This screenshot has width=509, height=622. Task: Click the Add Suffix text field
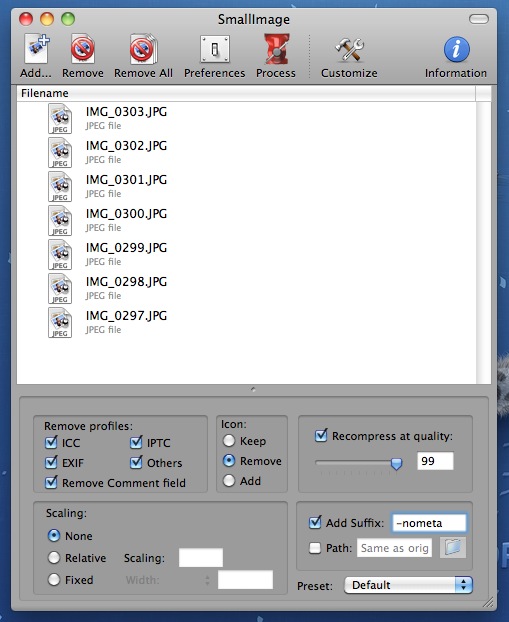click(429, 523)
